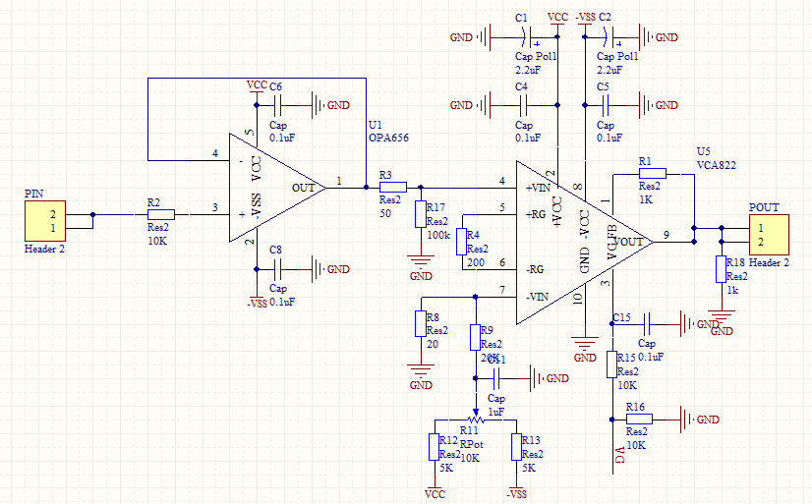Click the VOUT pin label on VCA822
The height and width of the screenshot is (504, 812).
629,242
